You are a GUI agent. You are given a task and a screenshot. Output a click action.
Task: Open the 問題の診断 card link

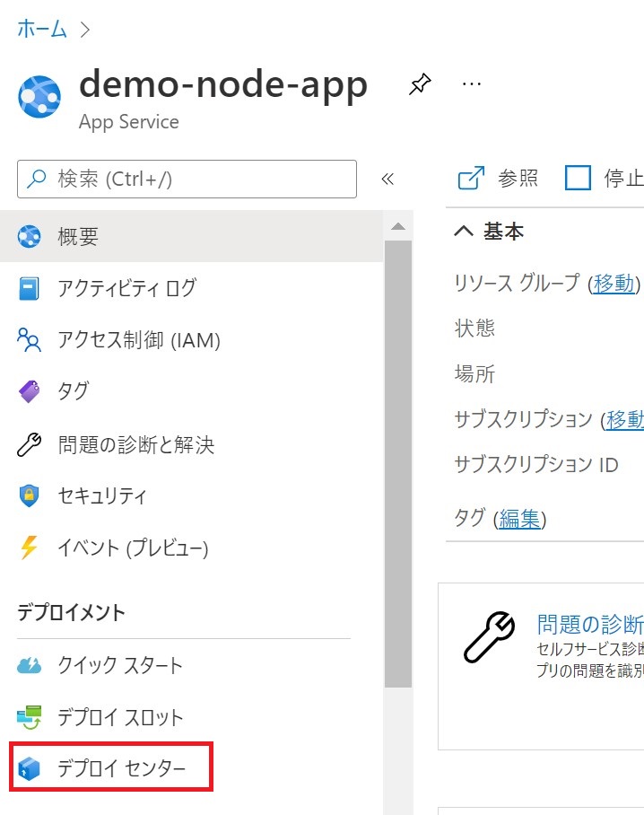point(590,624)
